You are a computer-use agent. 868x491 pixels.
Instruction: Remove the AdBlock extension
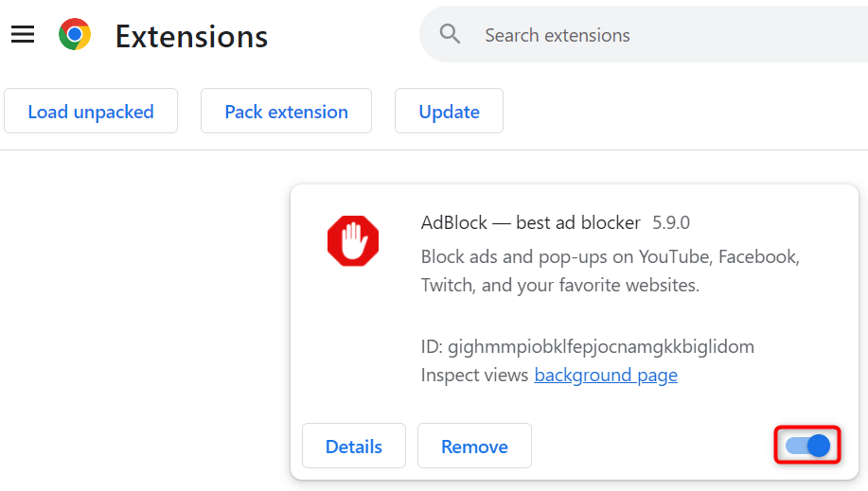pyautogui.click(x=474, y=447)
